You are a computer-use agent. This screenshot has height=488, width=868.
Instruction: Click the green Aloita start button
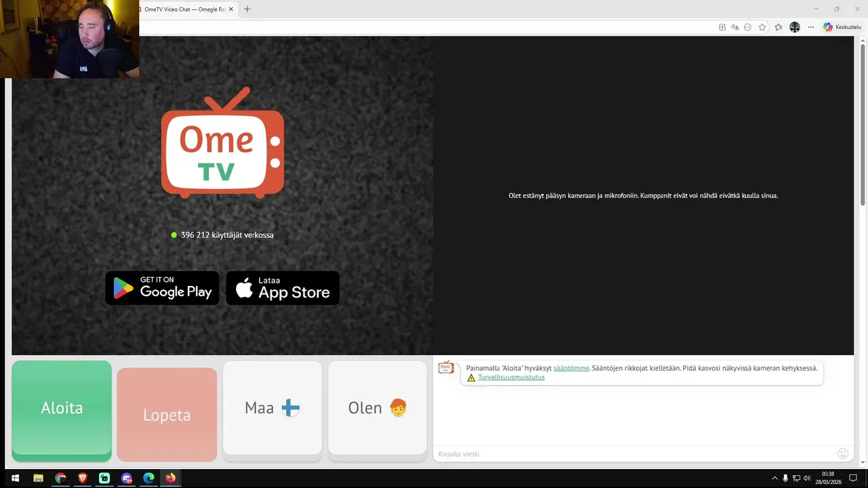[x=62, y=408]
